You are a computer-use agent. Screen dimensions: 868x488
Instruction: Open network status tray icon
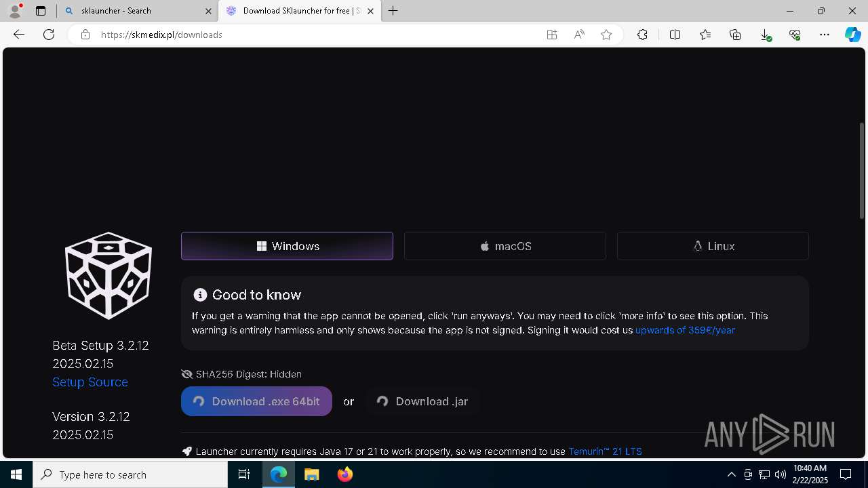pyautogui.click(x=764, y=474)
